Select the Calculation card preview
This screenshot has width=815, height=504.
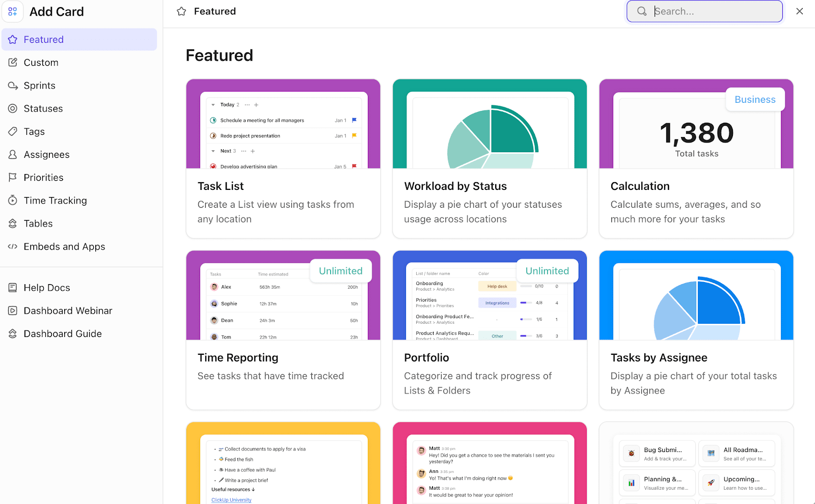click(696, 124)
